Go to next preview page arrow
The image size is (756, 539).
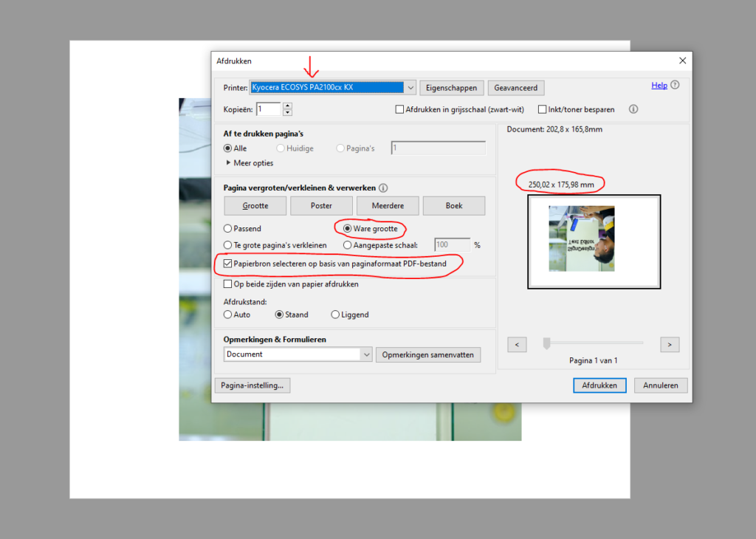670,344
